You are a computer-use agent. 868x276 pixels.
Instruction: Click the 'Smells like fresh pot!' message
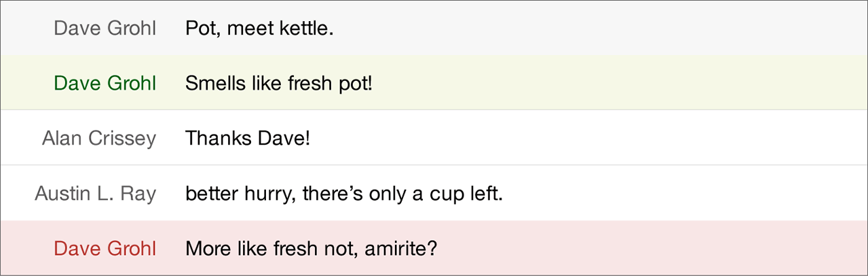click(x=279, y=84)
